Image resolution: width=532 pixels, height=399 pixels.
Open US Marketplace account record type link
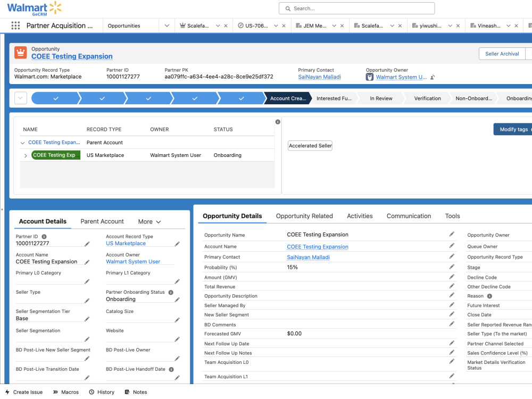tap(126, 244)
